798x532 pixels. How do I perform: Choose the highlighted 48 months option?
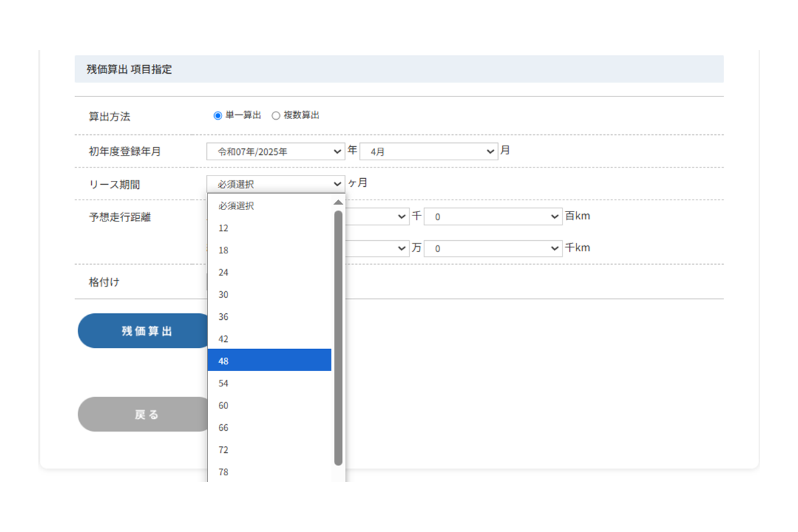269,361
